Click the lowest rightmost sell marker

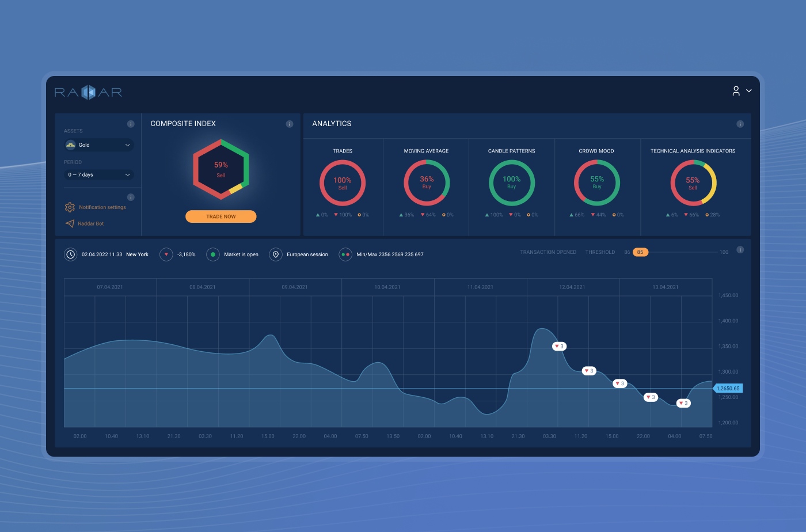pyautogui.click(x=683, y=403)
